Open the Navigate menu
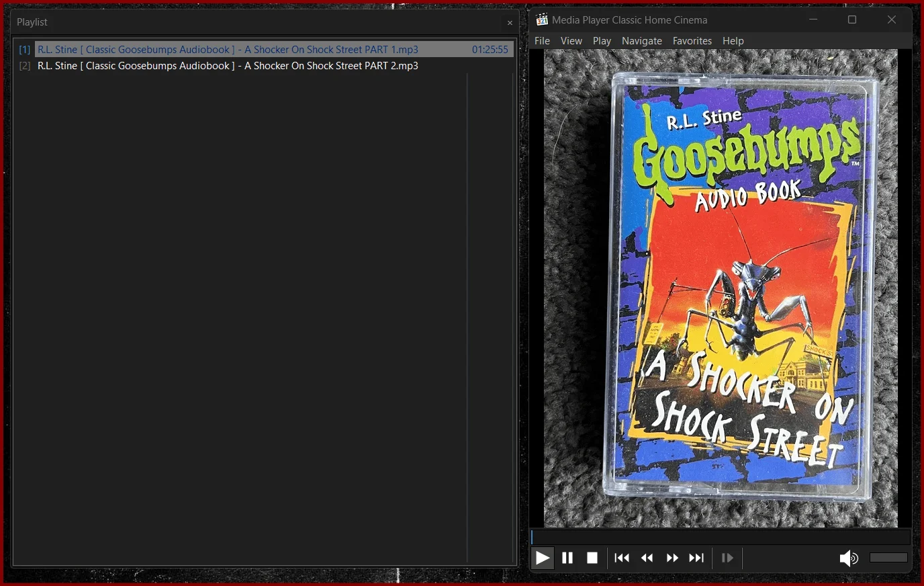The image size is (924, 586). point(642,41)
